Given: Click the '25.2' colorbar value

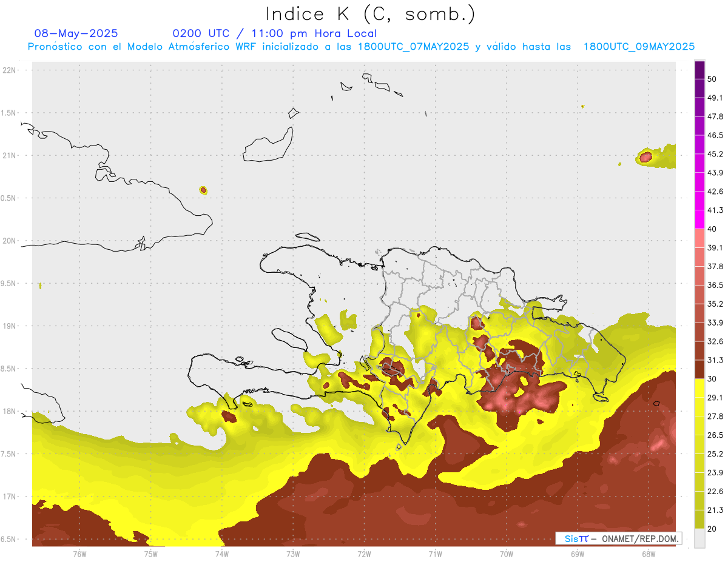Looking at the screenshot, I should click(715, 454).
